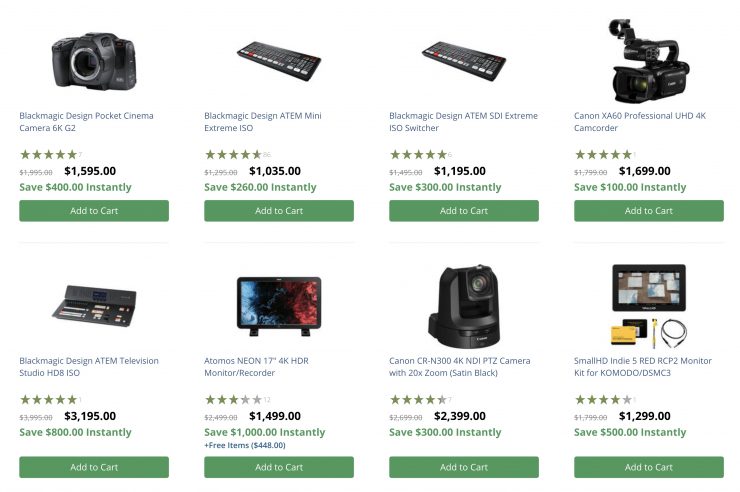The image size is (740, 492).
Task: Select the SmallHD Indie 5 monitor kit image
Action: tap(648, 305)
